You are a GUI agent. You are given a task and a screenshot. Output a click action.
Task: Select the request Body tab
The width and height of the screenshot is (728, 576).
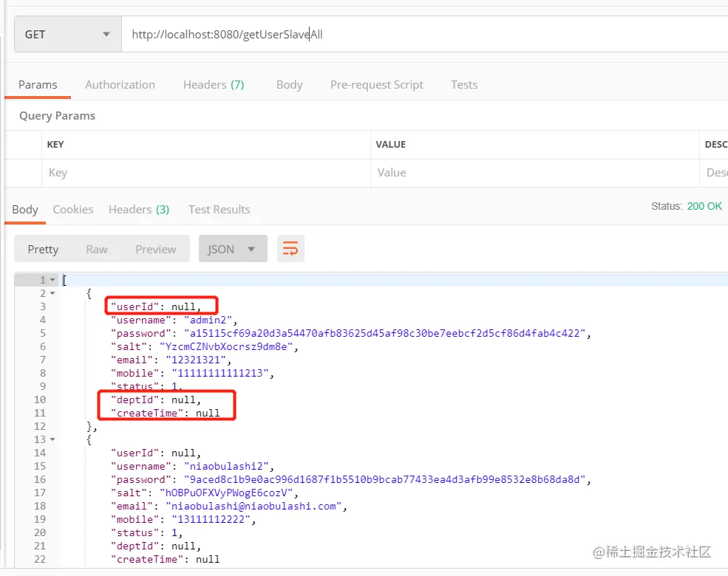(289, 85)
